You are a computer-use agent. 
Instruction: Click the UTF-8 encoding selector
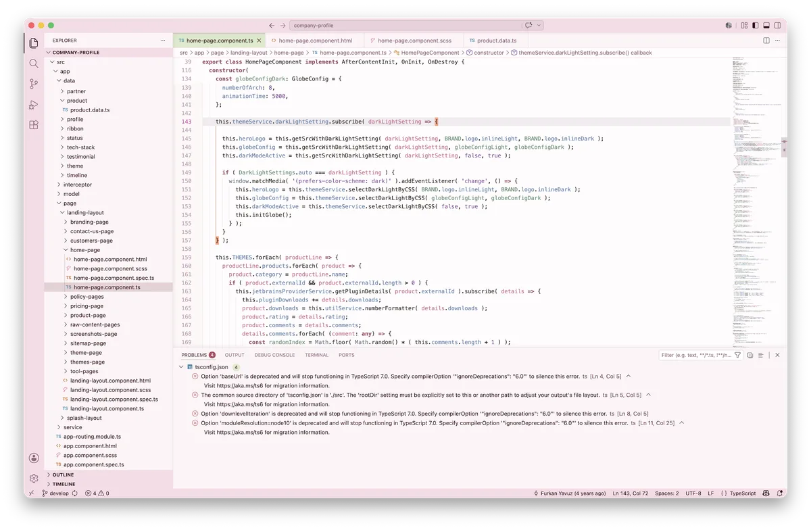coord(693,493)
